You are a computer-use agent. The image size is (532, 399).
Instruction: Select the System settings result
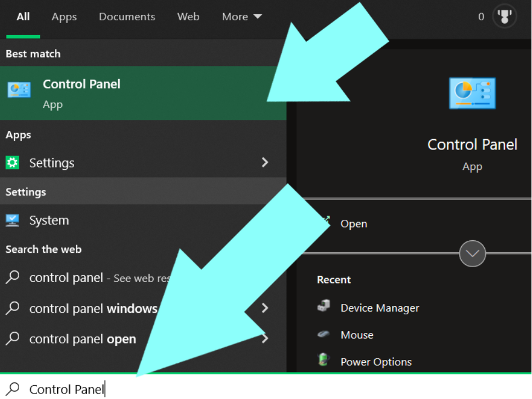(x=143, y=220)
